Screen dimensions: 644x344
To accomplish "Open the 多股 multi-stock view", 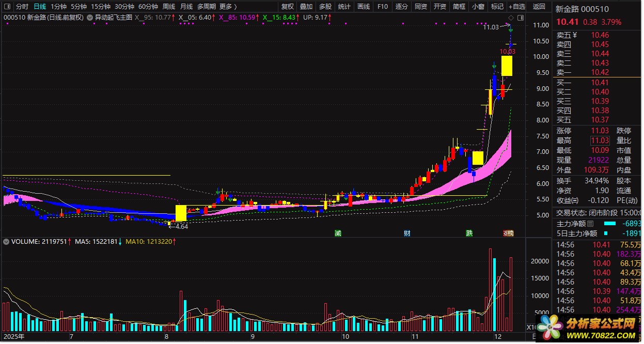I will click(325, 7).
